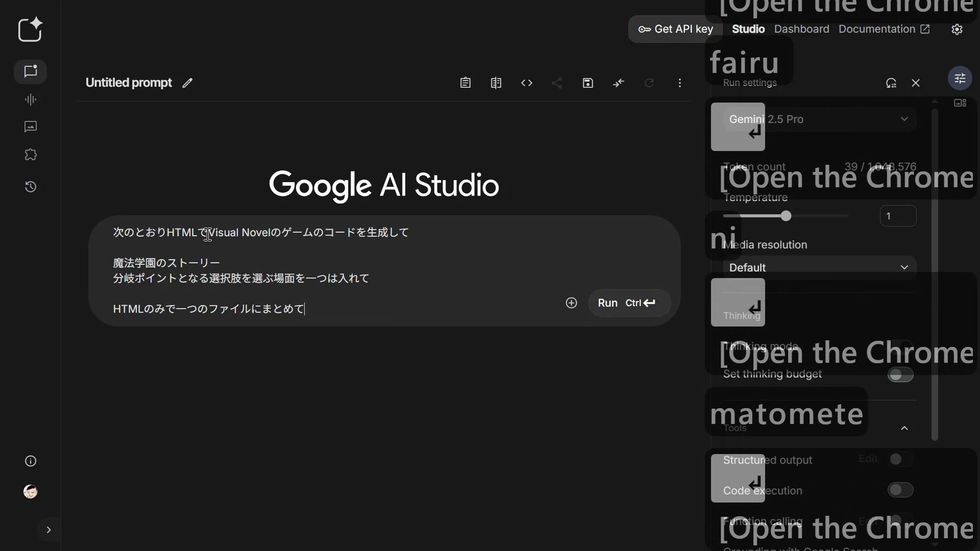Edit the Untitled prompt title pencil

pos(187,83)
